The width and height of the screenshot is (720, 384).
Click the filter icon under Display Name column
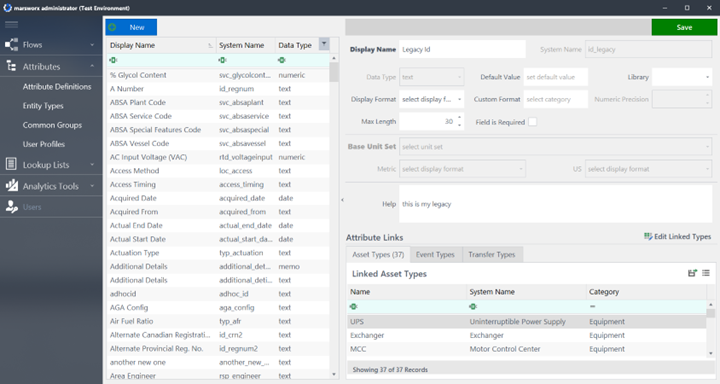113,60
